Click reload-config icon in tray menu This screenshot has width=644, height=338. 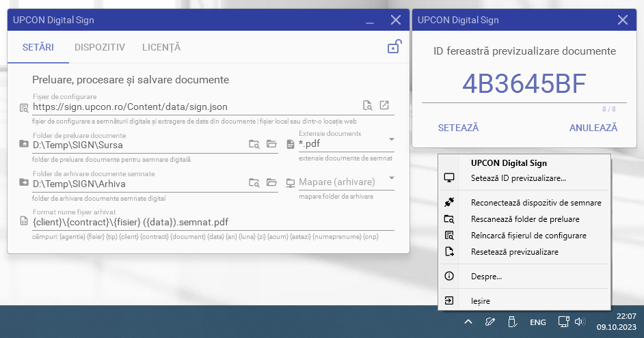[449, 236]
